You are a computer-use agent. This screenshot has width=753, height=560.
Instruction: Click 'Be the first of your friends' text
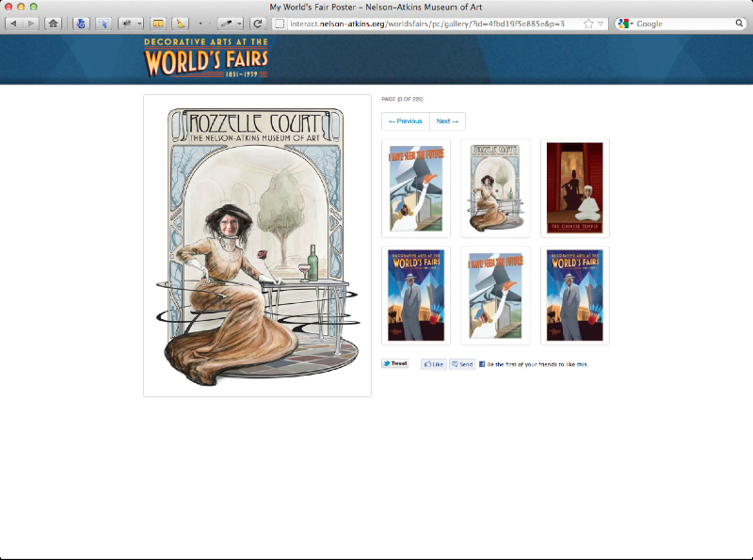pos(537,364)
